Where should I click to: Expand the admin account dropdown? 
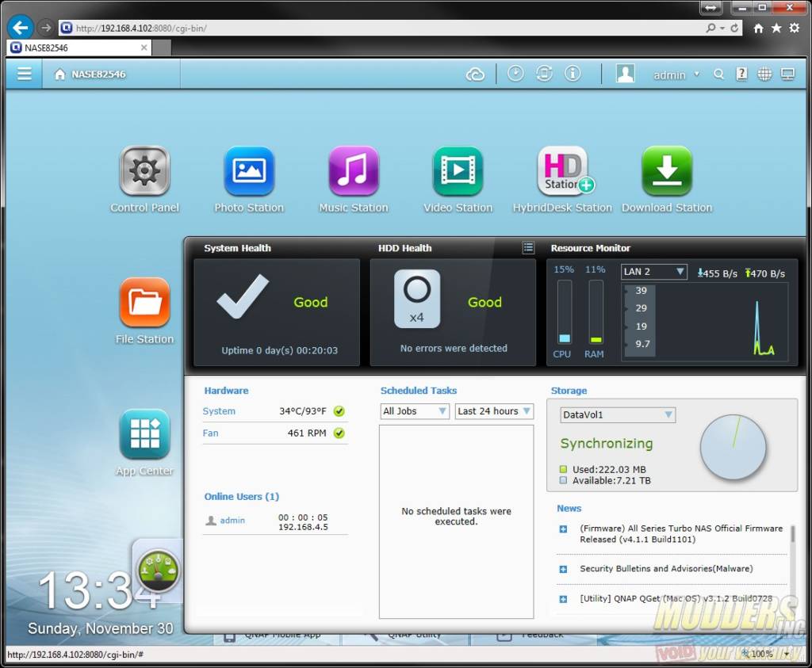(x=696, y=74)
